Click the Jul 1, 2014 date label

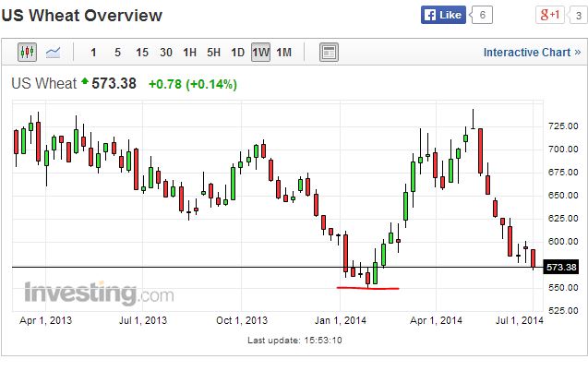tap(520, 321)
